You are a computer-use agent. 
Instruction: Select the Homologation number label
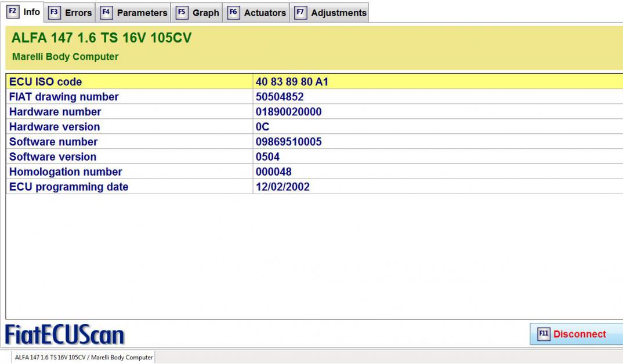point(66,172)
